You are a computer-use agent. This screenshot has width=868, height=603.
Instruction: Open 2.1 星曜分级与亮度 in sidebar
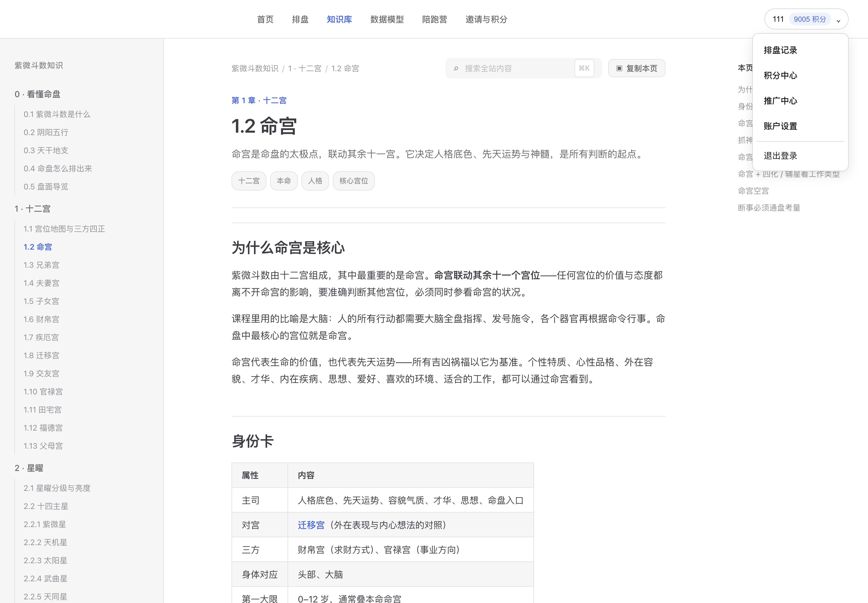point(57,488)
